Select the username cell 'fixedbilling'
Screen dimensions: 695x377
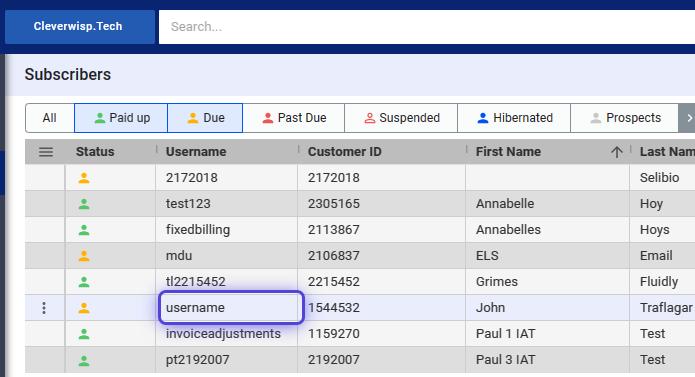coord(226,229)
